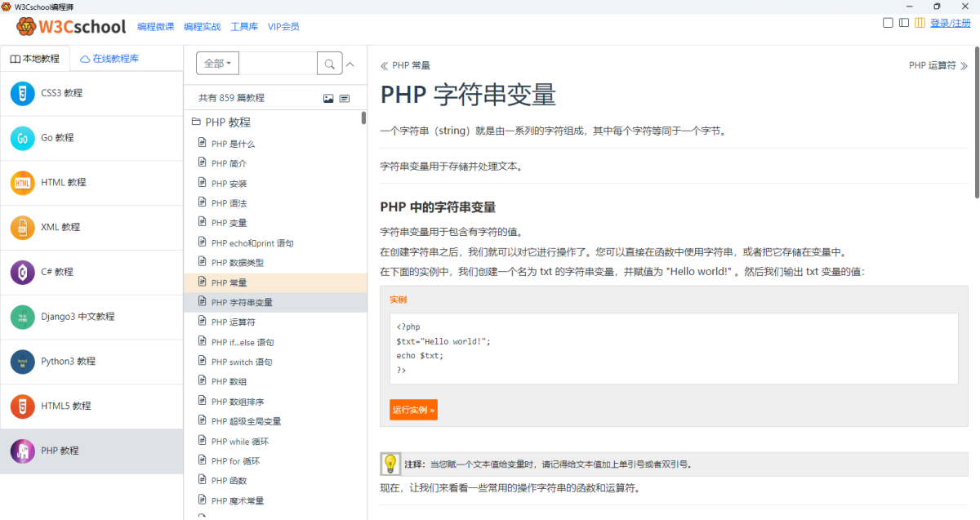The width and height of the screenshot is (980, 520).
Task: Select the Python3 教程 icon
Action: click(x=23, y=361)
